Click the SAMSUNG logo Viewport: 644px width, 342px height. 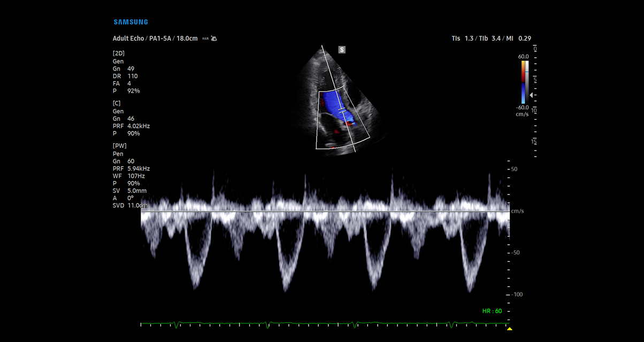coord(130,21)
